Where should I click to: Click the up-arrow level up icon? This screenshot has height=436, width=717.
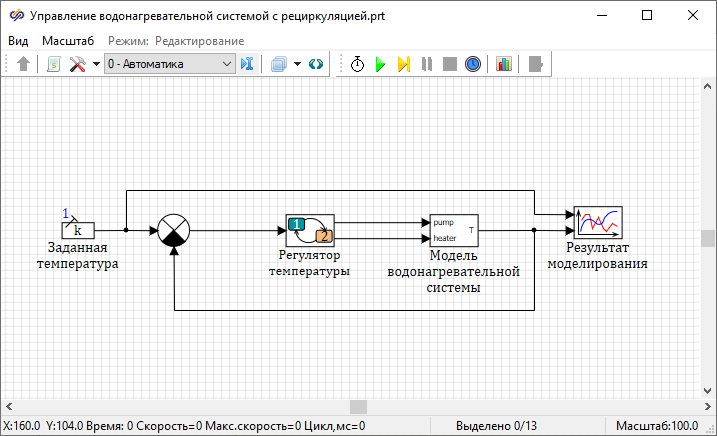coord(24,64)
